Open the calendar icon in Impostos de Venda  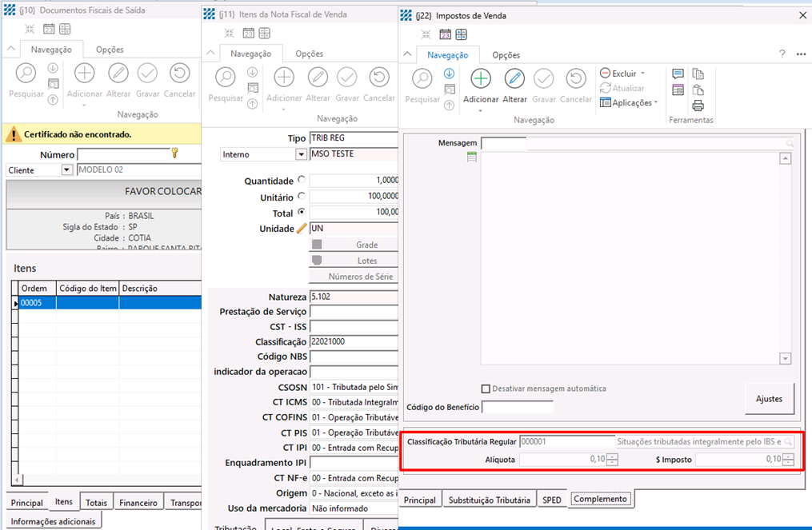click(x=446, y=34)
